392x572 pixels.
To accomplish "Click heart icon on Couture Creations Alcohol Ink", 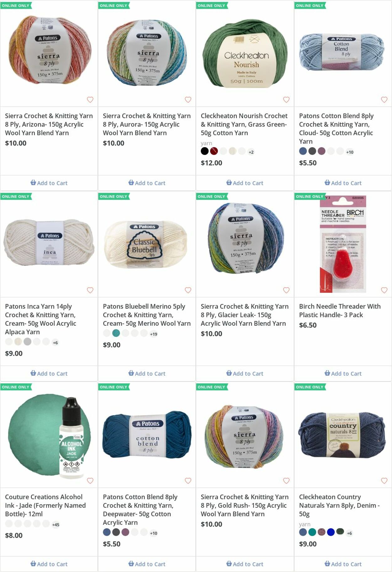I will click(x=90, y=481).
